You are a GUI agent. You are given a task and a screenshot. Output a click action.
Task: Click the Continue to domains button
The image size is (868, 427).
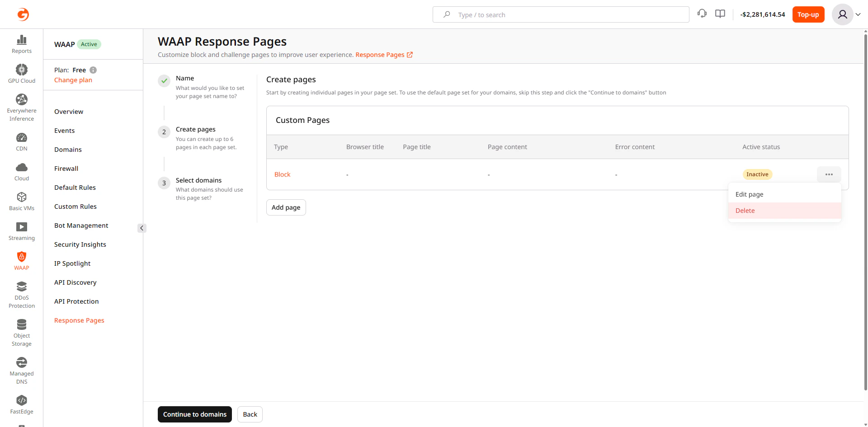(x=194, y=414)
